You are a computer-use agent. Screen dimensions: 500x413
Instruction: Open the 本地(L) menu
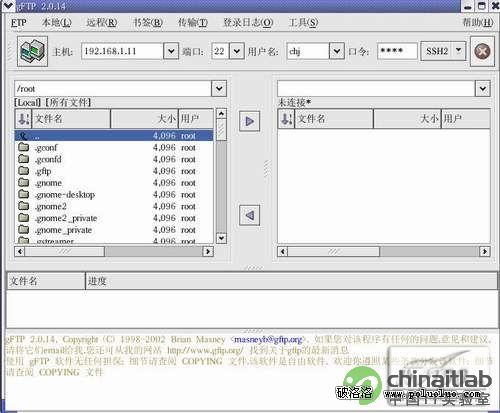tap(57, 23)
